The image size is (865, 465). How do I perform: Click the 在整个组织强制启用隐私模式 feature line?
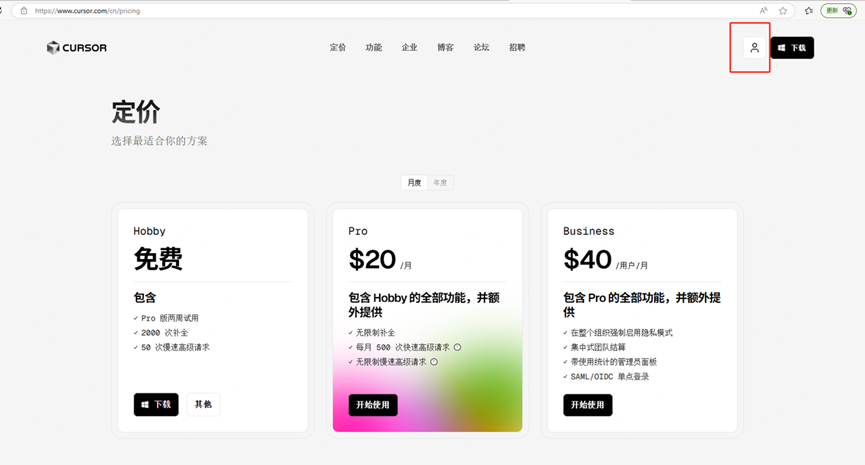[x=618, y=333]
